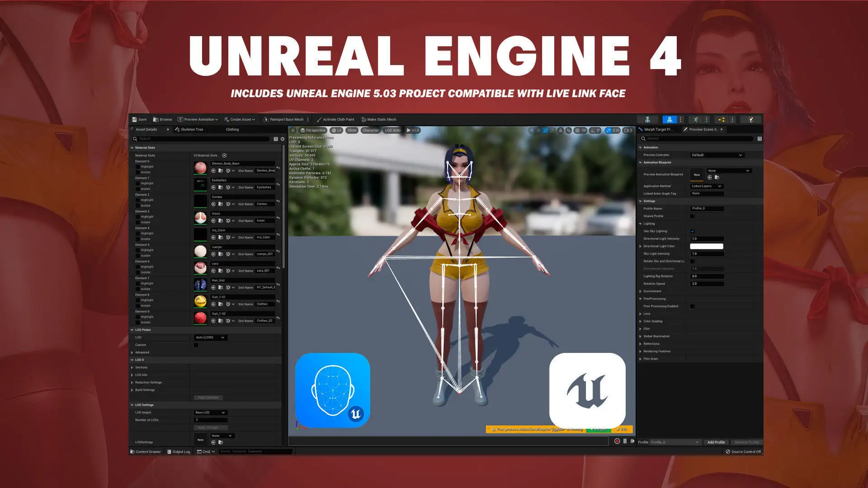Open the LOD Auto (LOD0) dropdown
Viewport: 868px width, 488px height.
point(210,338)
